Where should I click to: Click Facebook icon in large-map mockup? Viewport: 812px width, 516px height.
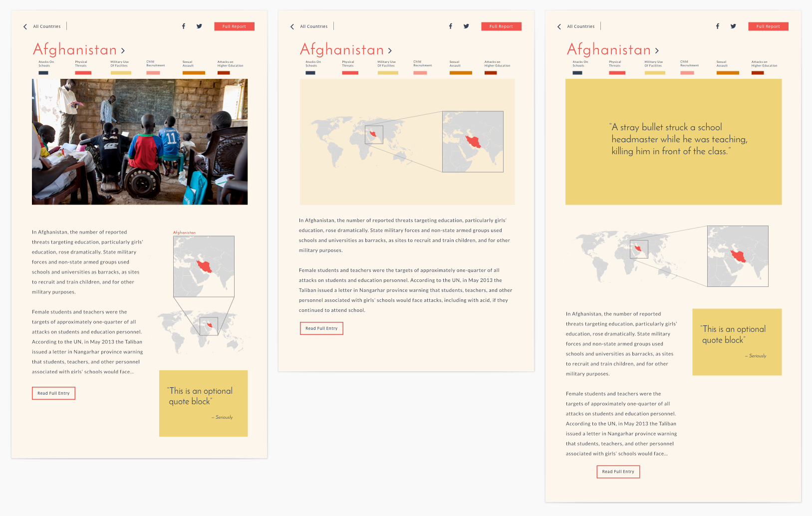coord(451,26)
